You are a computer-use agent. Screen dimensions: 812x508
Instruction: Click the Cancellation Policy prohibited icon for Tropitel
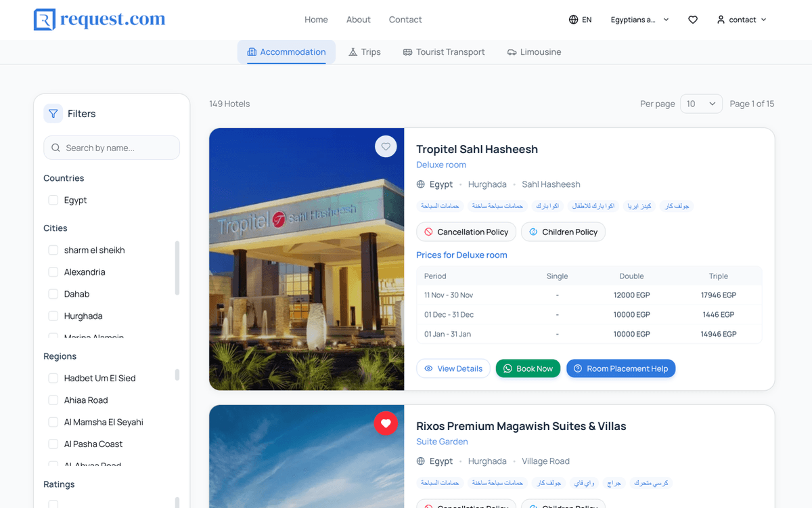(x=428, y=232)
